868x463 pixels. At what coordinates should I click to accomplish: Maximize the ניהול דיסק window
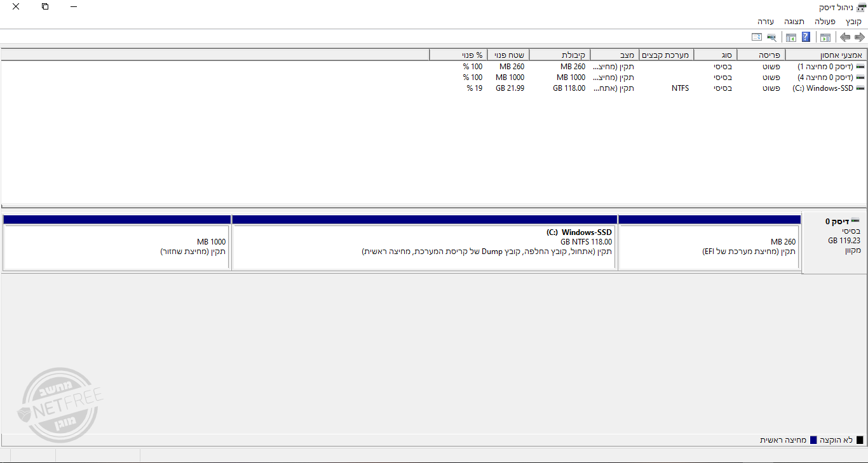pos(44,6)
